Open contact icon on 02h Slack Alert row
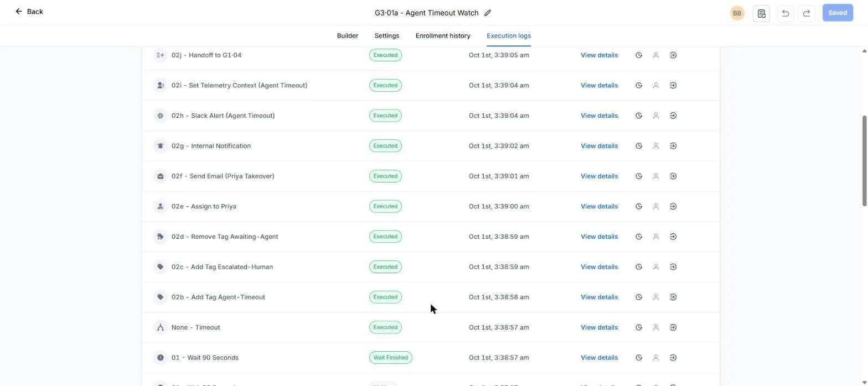Image resolution: width=868 pixels, height=386 pixels. click(x=656, y=116)
